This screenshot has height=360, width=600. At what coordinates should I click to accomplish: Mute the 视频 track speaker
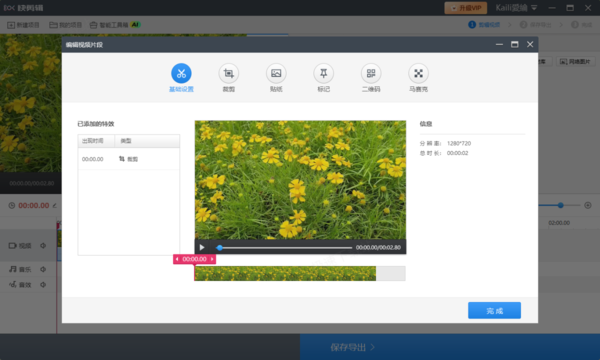pyautogui.click(x=43, y=246)
